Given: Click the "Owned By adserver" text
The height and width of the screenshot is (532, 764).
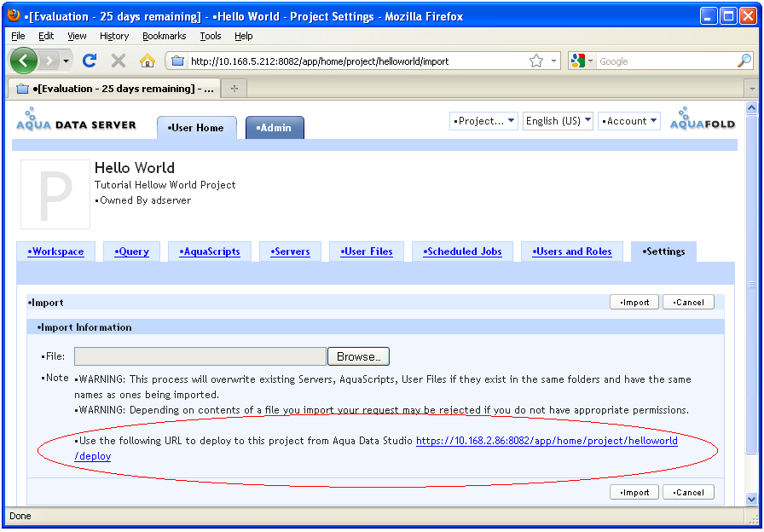Looking at the screenshot, I should point(143,200).
